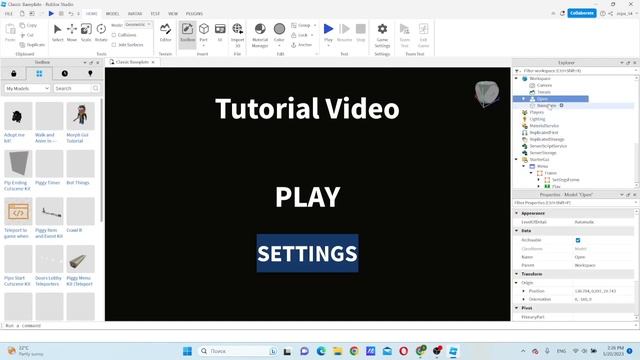The height and width of the screenshot is (360, 640).
Task: Open Toolbox Inventory bag tab
Action: (13, 73)
